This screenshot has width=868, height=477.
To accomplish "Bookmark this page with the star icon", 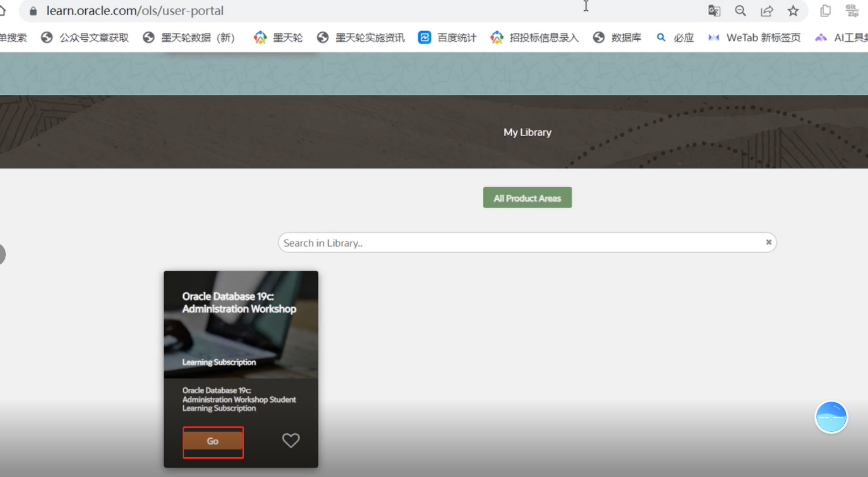I will 793,11.
